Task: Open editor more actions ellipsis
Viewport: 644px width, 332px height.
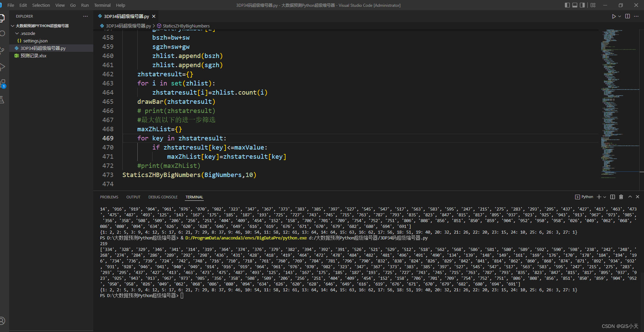Action: (x=637, y=16)
